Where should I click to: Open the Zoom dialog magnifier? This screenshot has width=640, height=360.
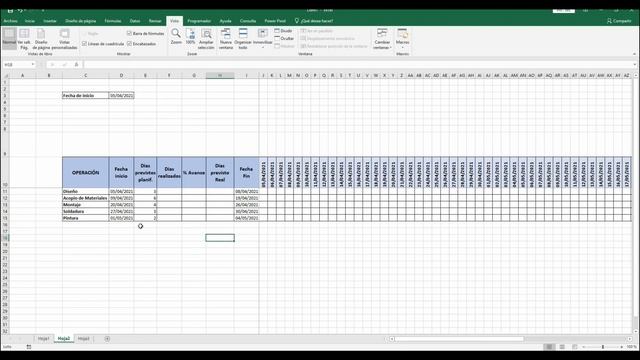(176, 37)
